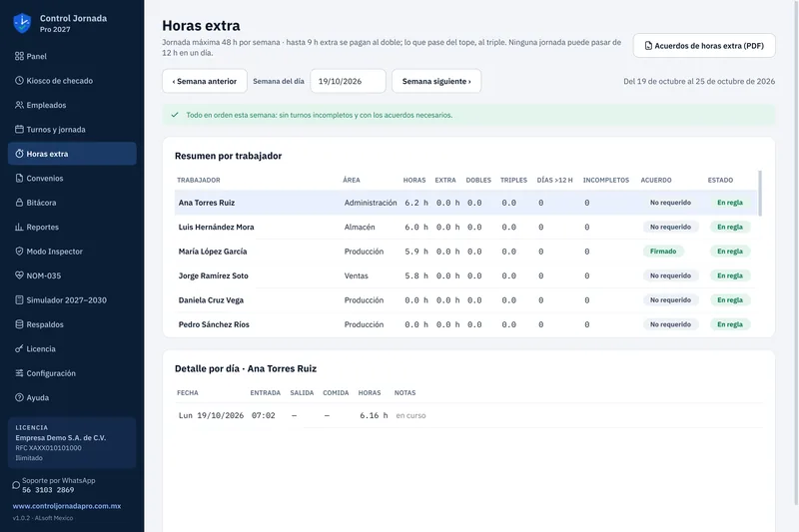Viewport: 799px width, 532px height.
Task: Click the Respaldos database icon
Action: 19,324
